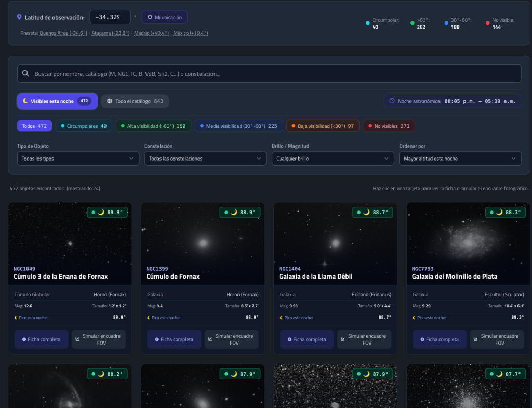Open the Ordenar por sort dropdown
This screenshot has width=532, height=408.
(460, 159)
